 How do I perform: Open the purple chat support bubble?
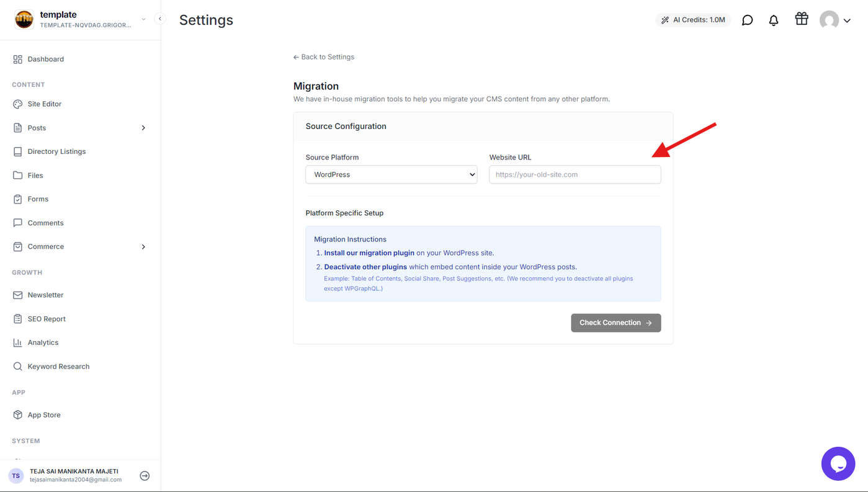tap(838, 463)
